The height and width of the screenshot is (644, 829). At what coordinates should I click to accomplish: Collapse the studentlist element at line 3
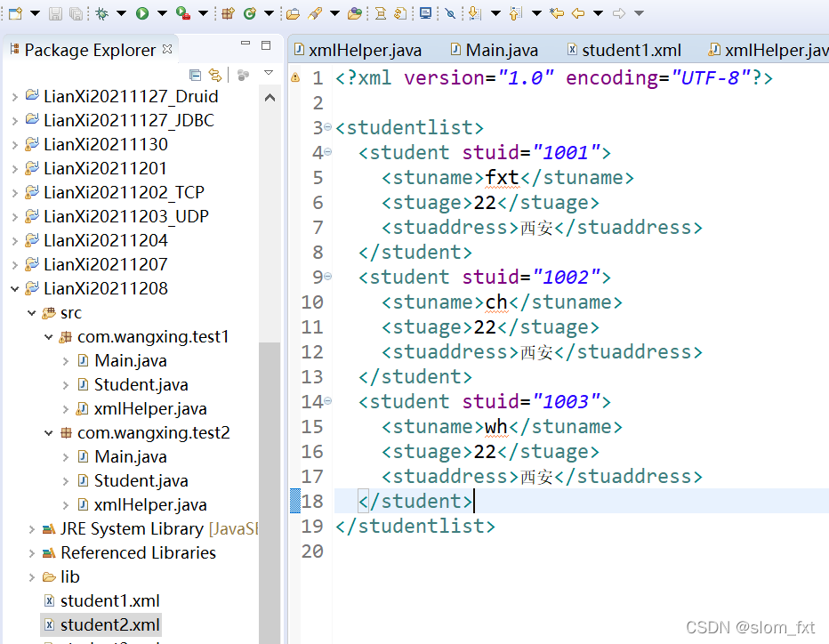click(x=328, y=127)
